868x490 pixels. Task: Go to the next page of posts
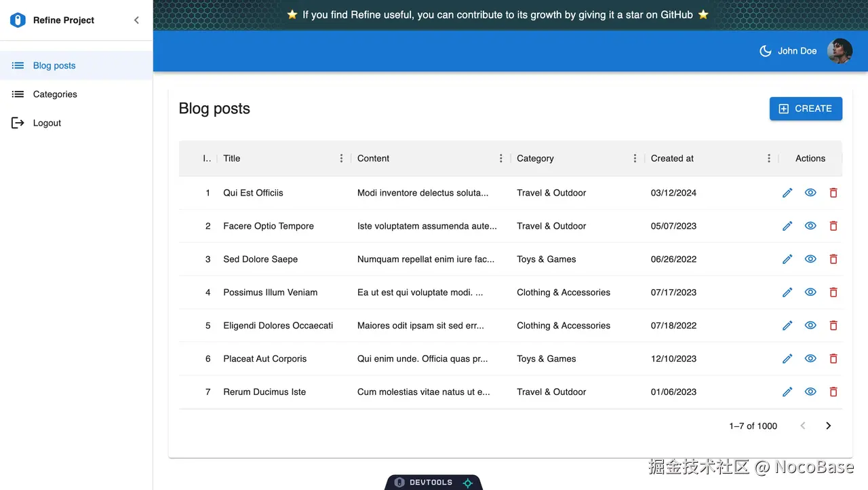coord(828,426)
